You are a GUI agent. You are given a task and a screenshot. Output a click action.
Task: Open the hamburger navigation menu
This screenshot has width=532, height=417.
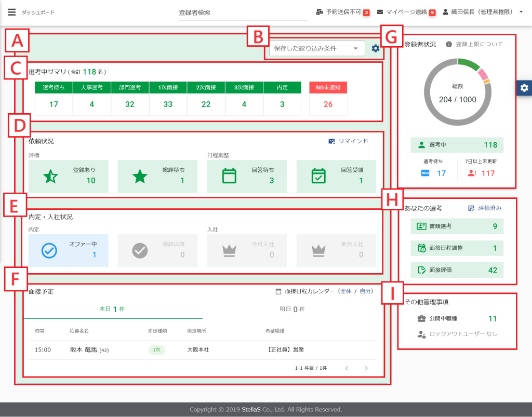tap(12, 12)
